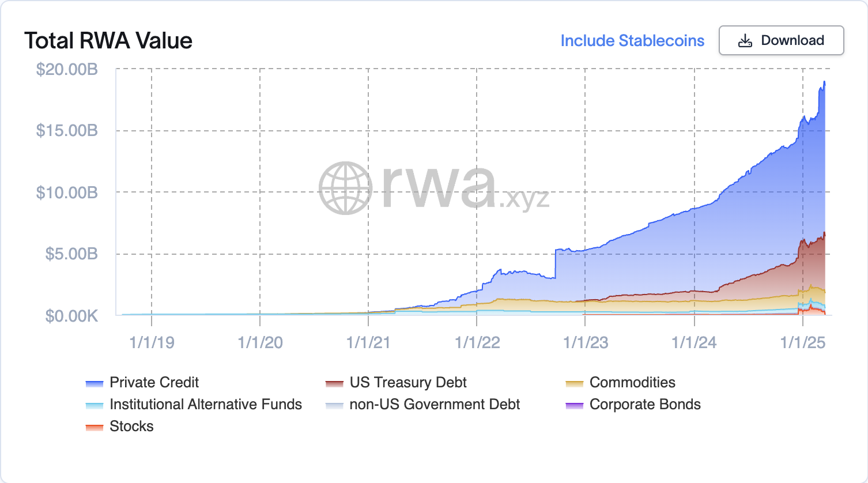This screenshot has width=868, height=483.
Task: Select the Corporate Bonds legend color marker
Action: tap(573, 404)
